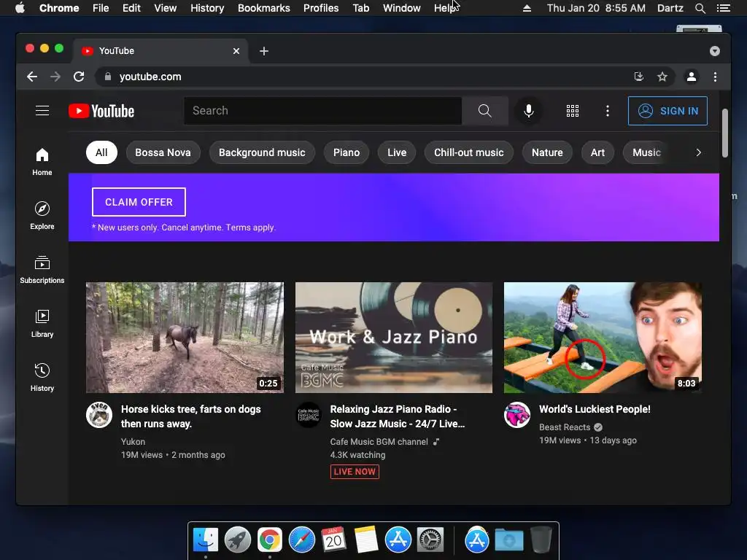
Task: Open the View menu
Action: pyautogui.click(x=166, y=8)
